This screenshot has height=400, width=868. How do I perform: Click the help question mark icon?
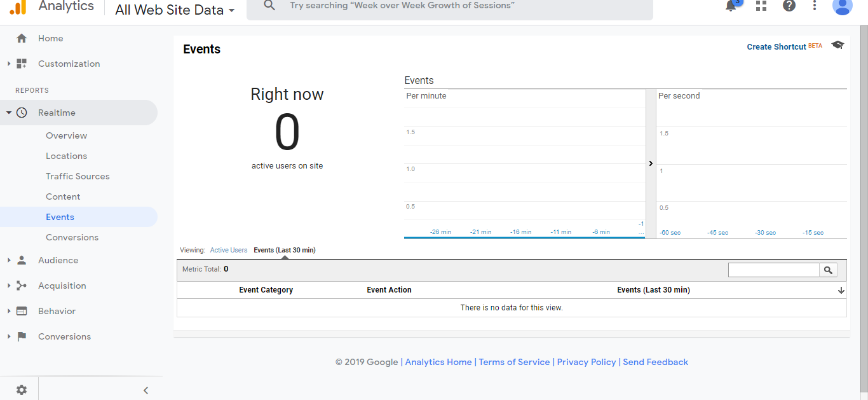[789, 6]
